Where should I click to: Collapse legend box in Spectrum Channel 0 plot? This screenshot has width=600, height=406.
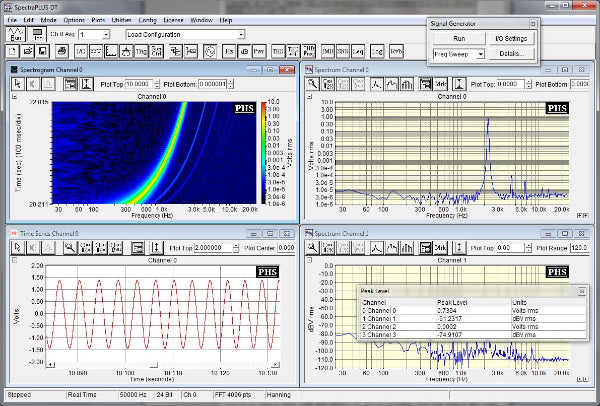pyautogui.click(x=310, y=96)
